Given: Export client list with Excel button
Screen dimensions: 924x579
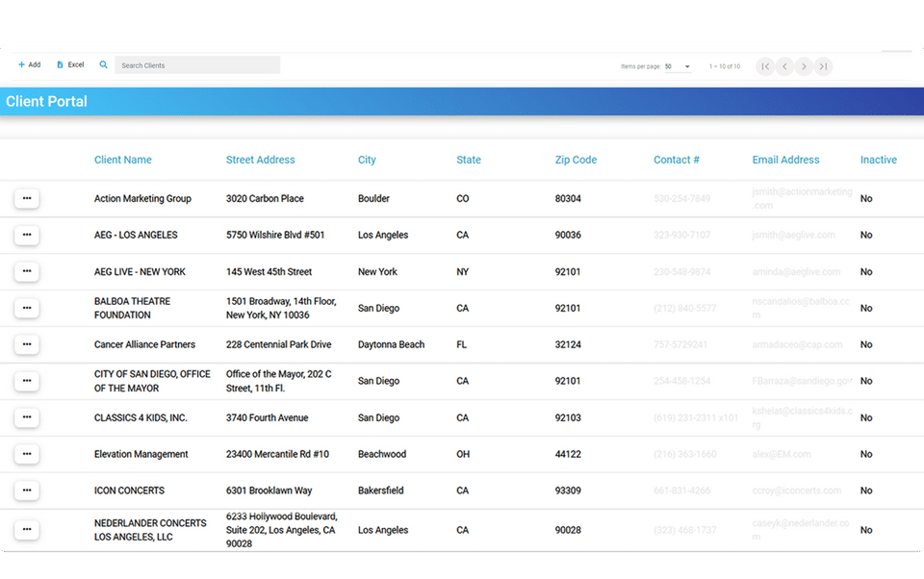Looking at the screenshot, I should pyautogui.click(x=70, y=64).
